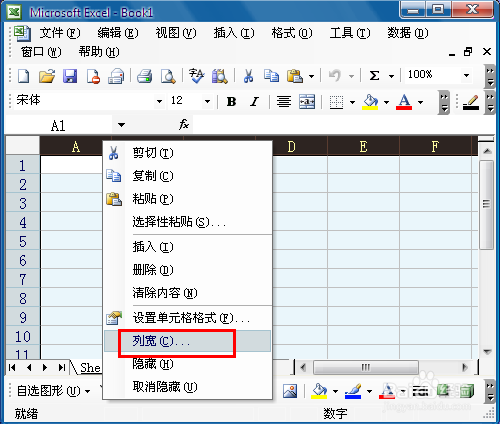
Task: Open a file with the Open folder icon
Action: pyautogui.click(x=47, y=76)
